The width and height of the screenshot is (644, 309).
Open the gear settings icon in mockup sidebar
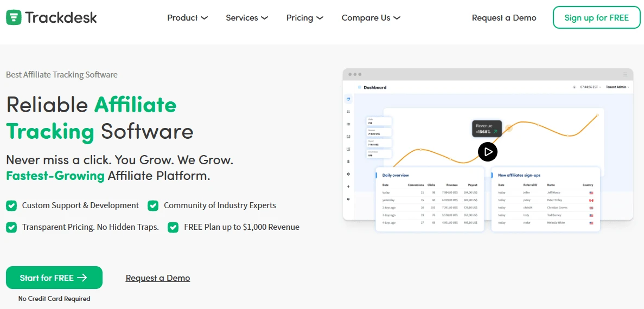pos(348,174)
